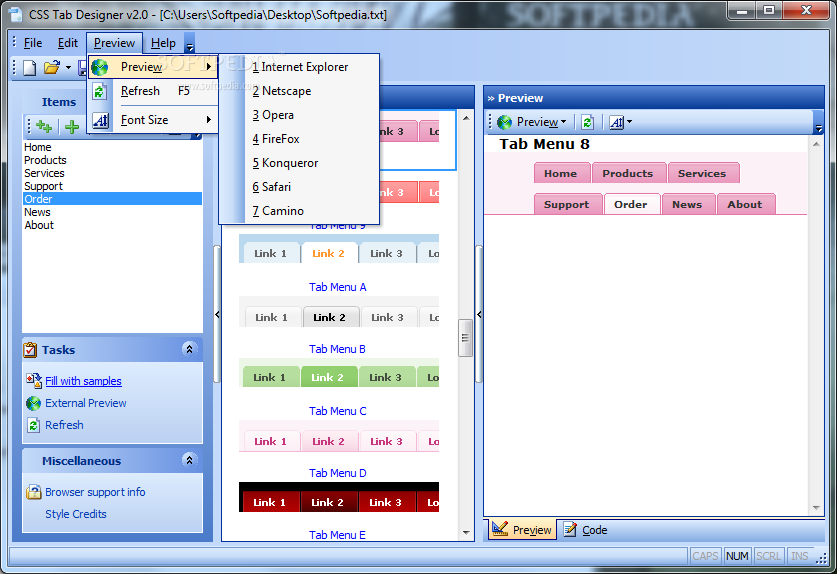Open the preview toolbar options overflow arrow
The height and width of the screenshot is (574, 837).
click(818, 128)
